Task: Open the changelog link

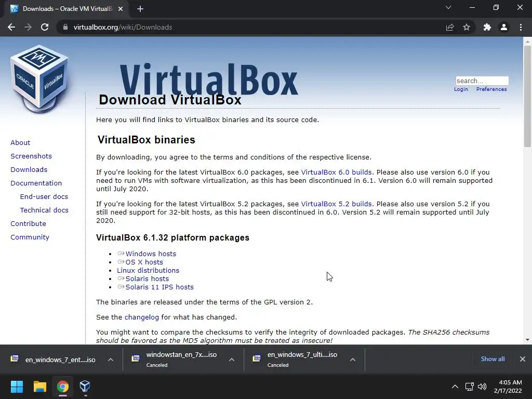Action: (x=141, y=317)
